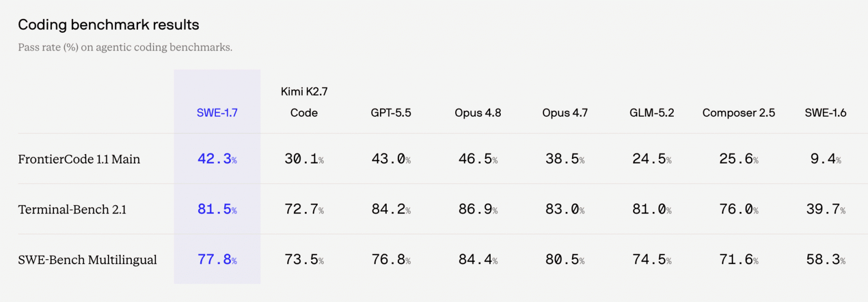The width and height of the screenshot is (868, 302).
Task: Select the FrontierCode 1.1 Main row label
Action: [79, 159]
